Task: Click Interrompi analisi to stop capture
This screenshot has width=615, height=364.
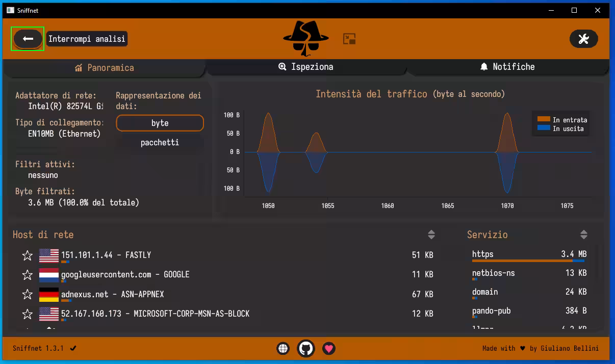Action: (x=28, y=39)
